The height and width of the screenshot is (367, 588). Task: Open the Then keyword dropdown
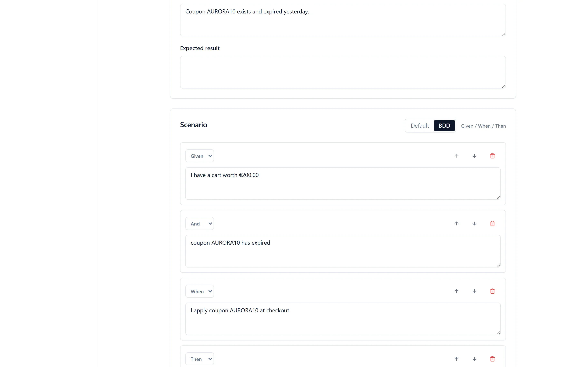[199, 359]
